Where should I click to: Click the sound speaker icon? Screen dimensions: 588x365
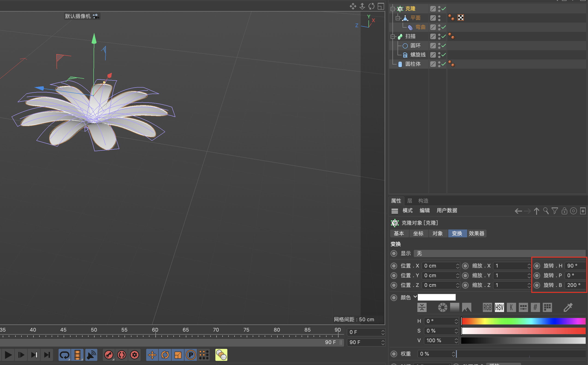(x=91, y=355)
